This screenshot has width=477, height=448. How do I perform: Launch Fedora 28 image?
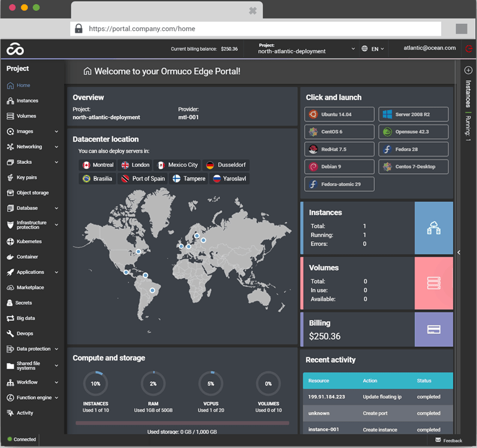(x=413, y=149)
